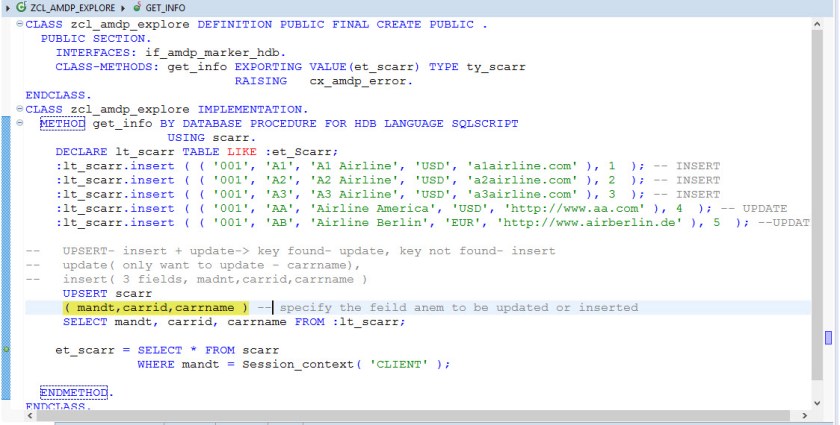Screen dimensions: 840x425
Task: Click the ENDMETHOD keyword
Action: (74, 392)
